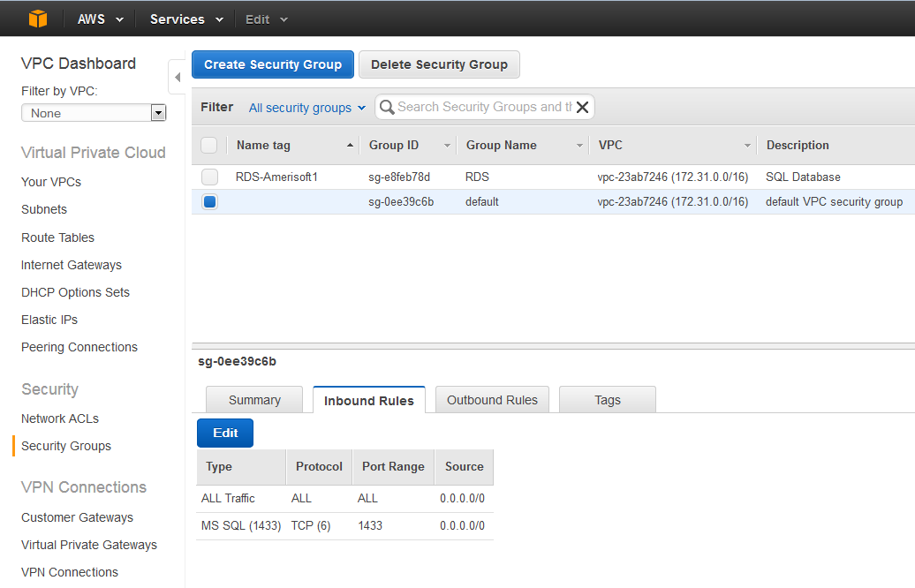Click Create Security Group button
915x588 pixels.
(x=273, y=64)
